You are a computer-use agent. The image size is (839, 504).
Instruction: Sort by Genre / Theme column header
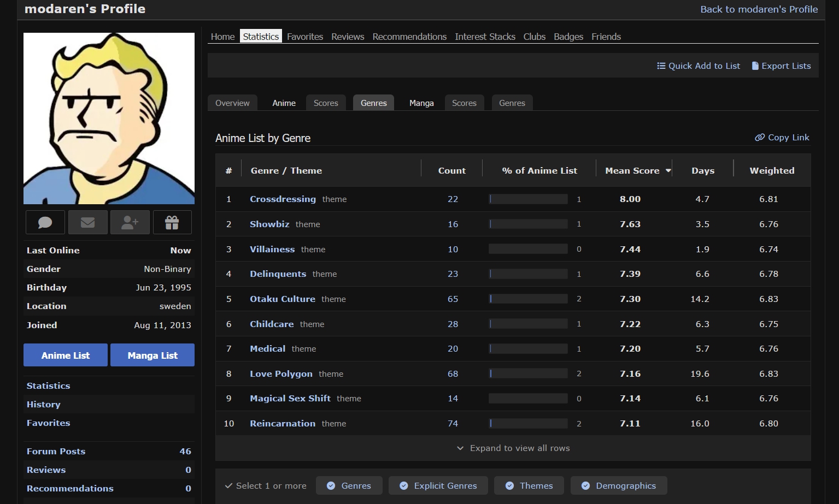(x=286, y=171)
